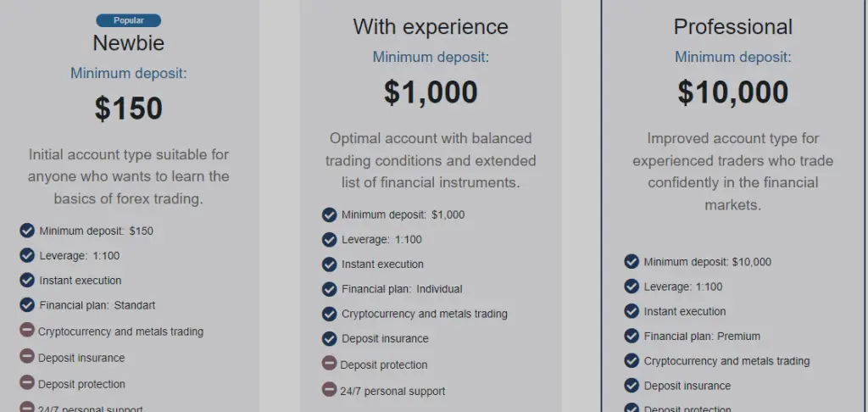Click checkmark next to Newbie Instant execution

pos(27,280)
